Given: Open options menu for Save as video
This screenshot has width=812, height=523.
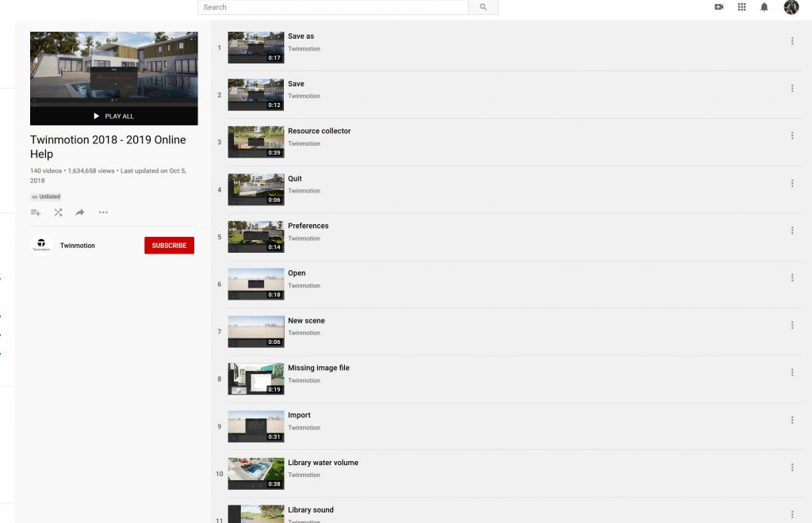Looking at the screenshot, I should pos(792,41).
